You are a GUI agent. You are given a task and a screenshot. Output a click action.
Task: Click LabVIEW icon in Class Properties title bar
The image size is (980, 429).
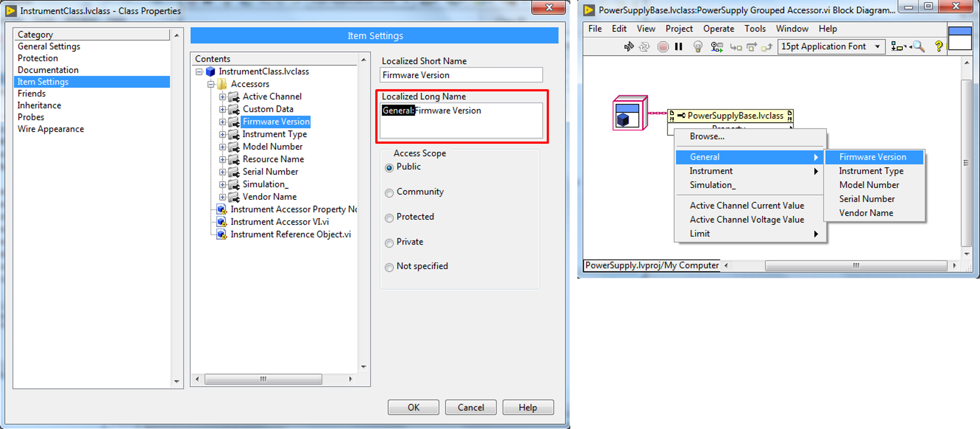(11, 10)
